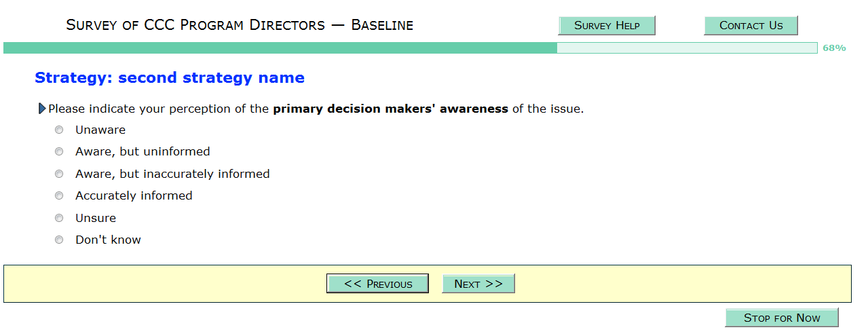
Task: Choose the "Don't know" radio button
Action: pyautogui.click(x=59, y=240)
